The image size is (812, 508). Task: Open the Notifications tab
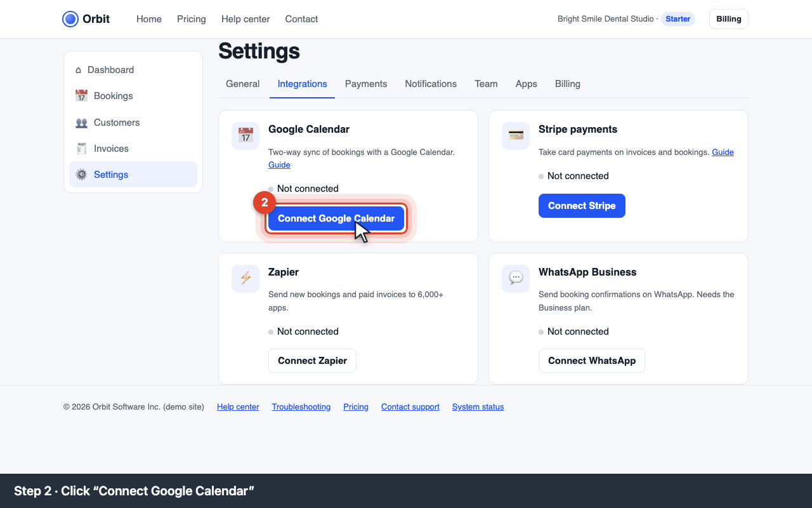(x=431, y=84)
